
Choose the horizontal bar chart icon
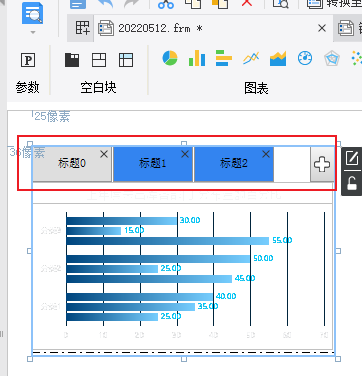pyautogui.click(x=224, y=58)
